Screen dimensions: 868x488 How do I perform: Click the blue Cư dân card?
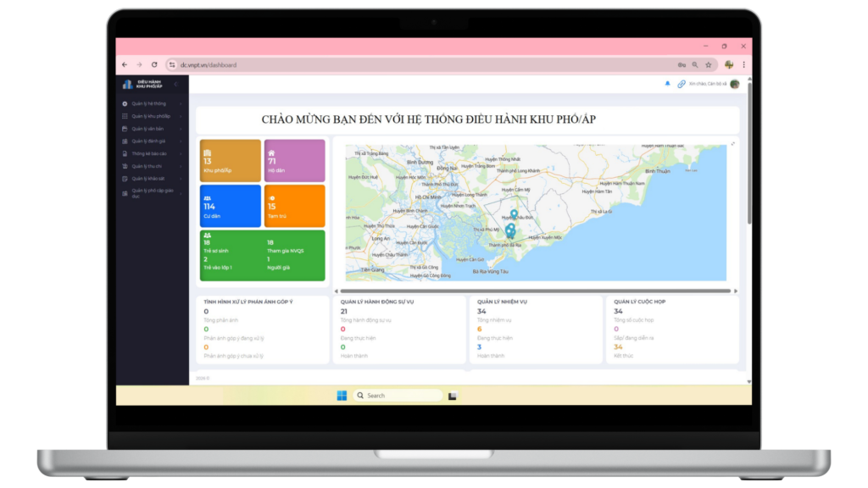click(231, 206)
